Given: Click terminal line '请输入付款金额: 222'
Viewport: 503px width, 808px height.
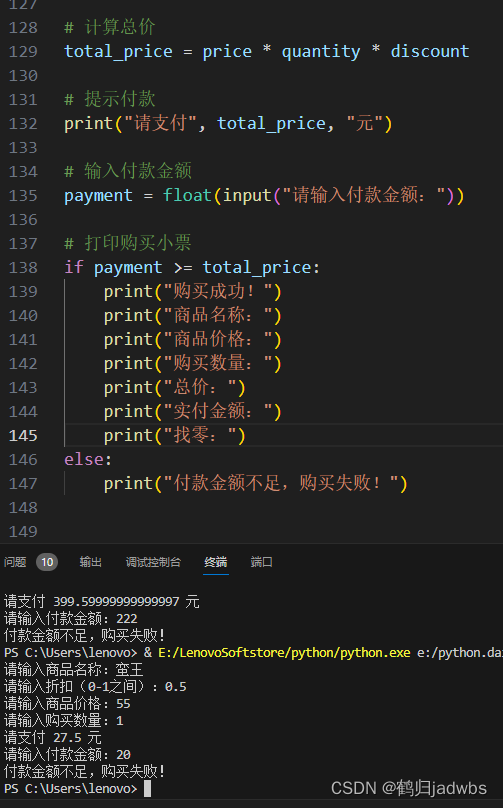Looking at the screenshot, I should [71, 618].
